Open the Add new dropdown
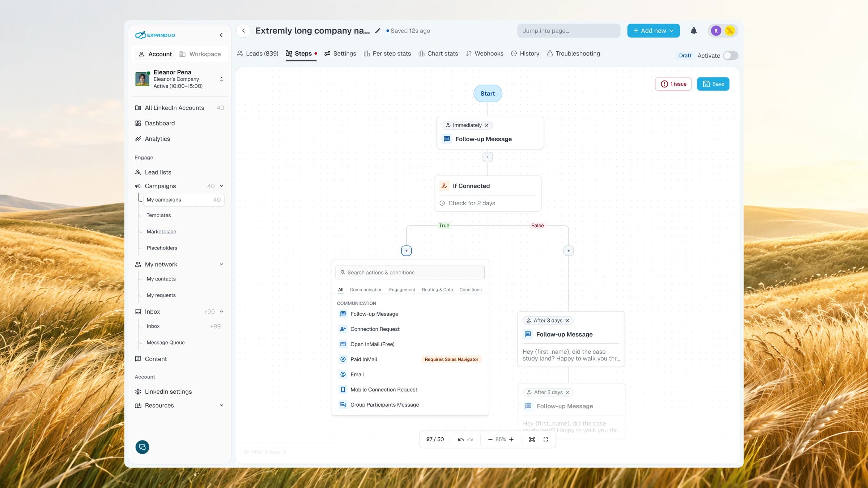Screen dimensions: 868x488 point(653,31)
